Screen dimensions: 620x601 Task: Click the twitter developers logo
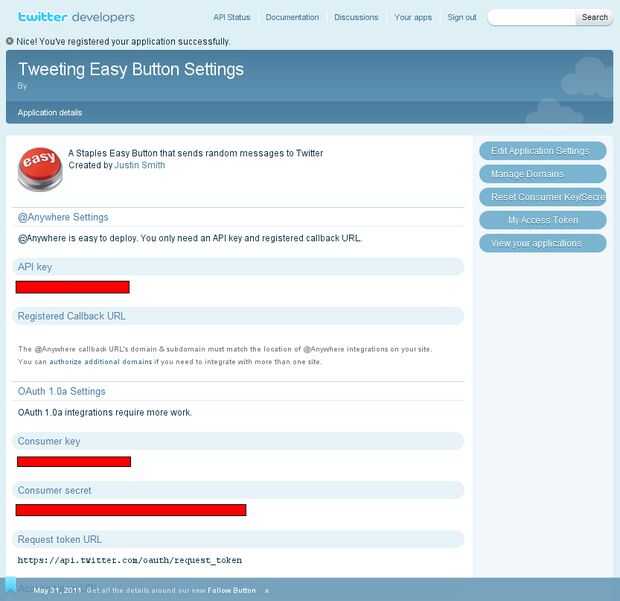click(x=76, y=17)
